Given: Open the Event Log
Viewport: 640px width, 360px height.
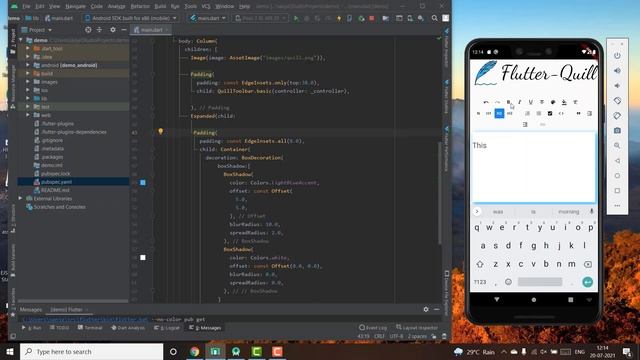Looking at the screenshot, I should pyautogui.click(x=373, y=327).
